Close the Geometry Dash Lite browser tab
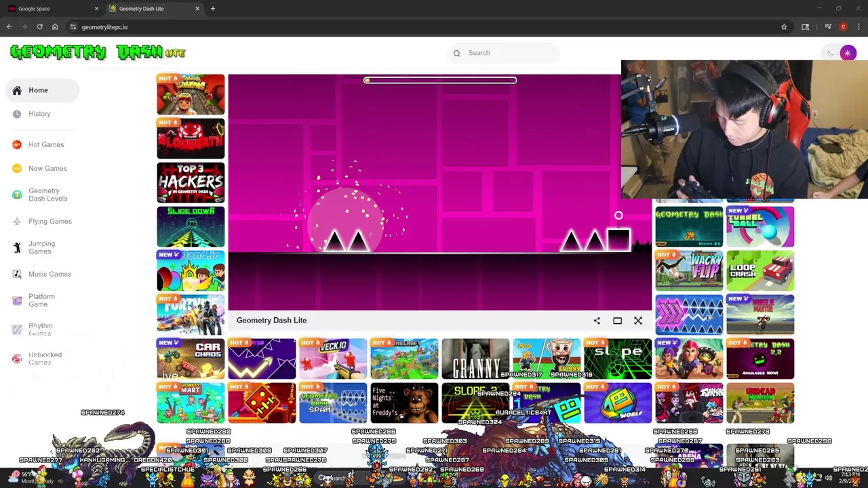Screen dimensions: 868x488 [197, 9]
